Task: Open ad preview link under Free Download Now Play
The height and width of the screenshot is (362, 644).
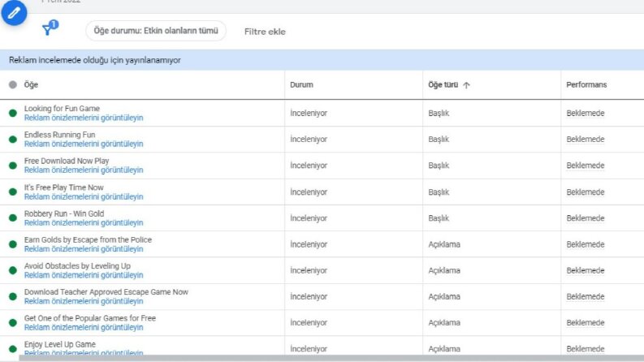Action: (84, 170)
